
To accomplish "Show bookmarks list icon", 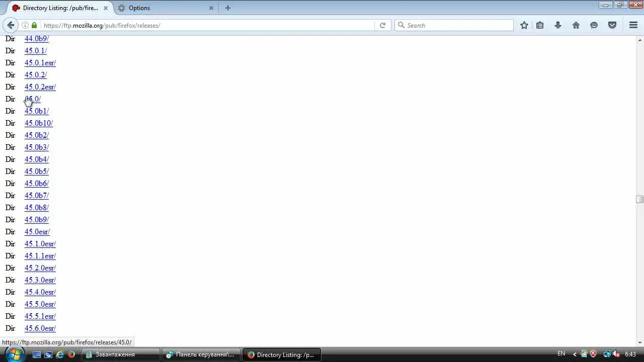I will [540, 25].
